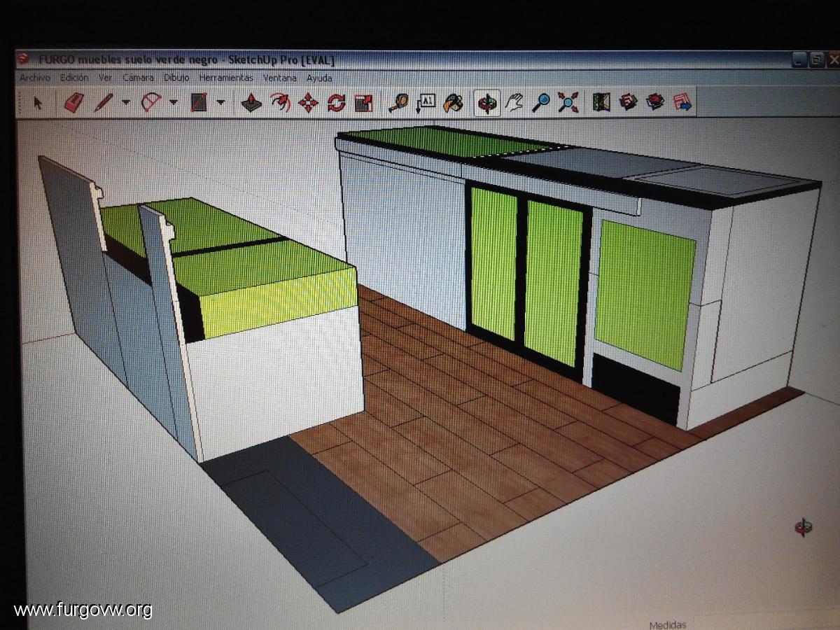The image size is (840, 630).
Task: Activate the Zoom magnifier tool
Action: click(540, 103)
